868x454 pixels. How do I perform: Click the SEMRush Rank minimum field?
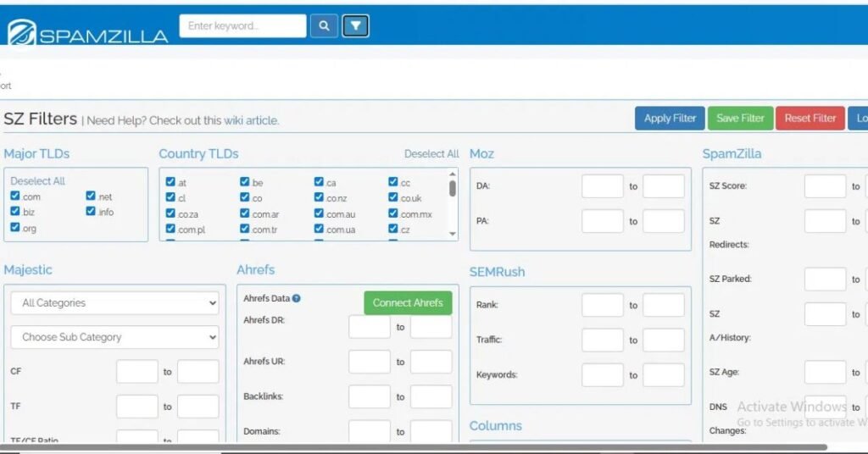coord(603,305)
